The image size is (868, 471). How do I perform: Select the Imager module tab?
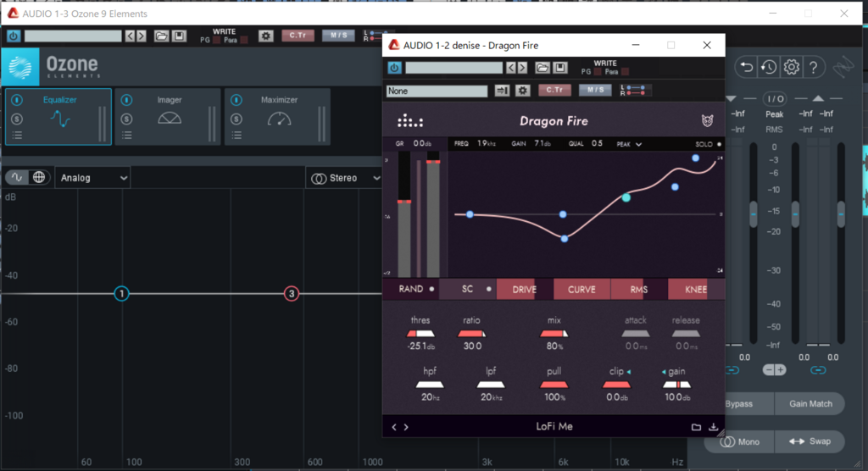(168, 117)
